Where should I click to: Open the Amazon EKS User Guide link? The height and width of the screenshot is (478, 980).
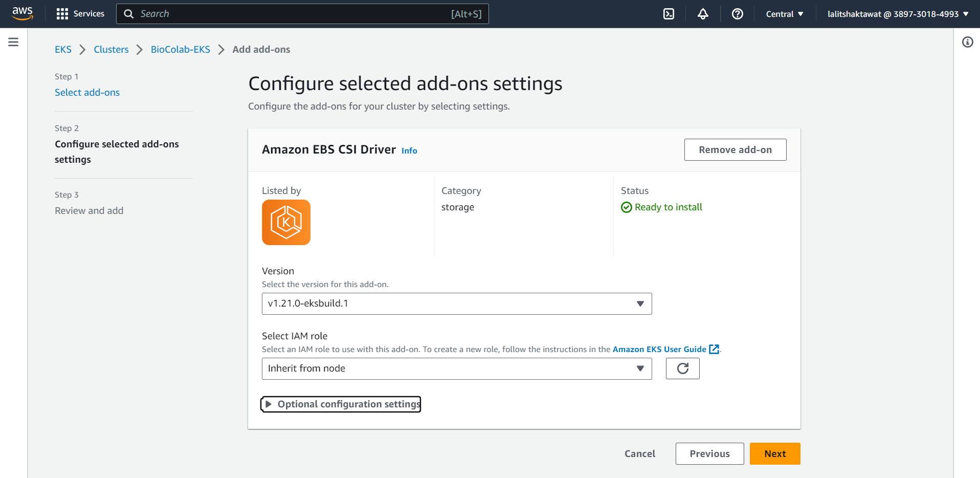[659, 349]
